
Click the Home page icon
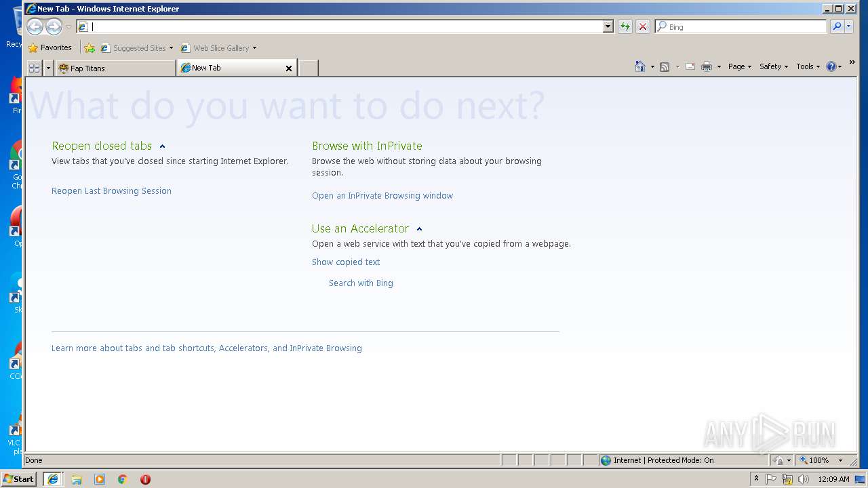pyautogui.click(x=640, y=66)
